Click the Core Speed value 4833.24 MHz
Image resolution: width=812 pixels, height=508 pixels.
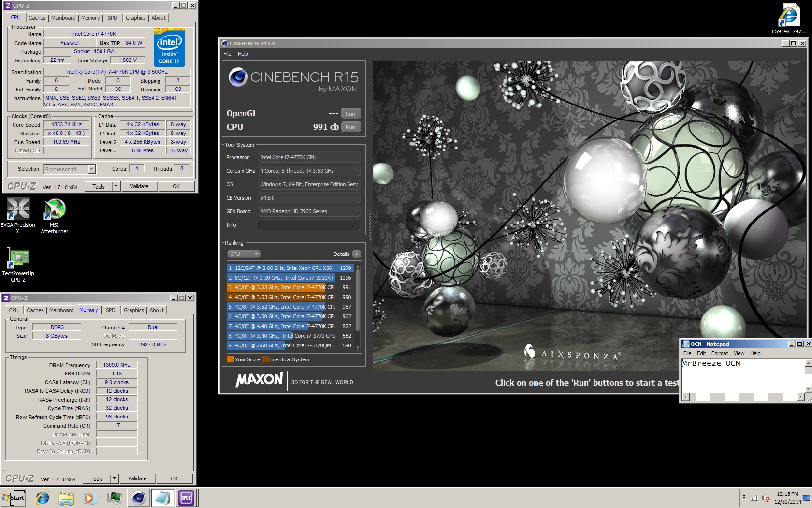click(67, 124)
